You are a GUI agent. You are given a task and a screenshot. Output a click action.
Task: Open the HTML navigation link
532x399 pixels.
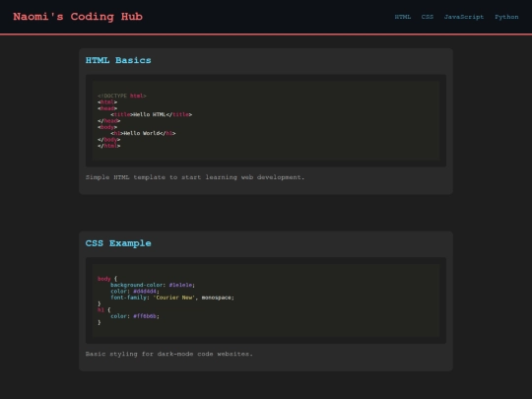(x=402, y=17)
